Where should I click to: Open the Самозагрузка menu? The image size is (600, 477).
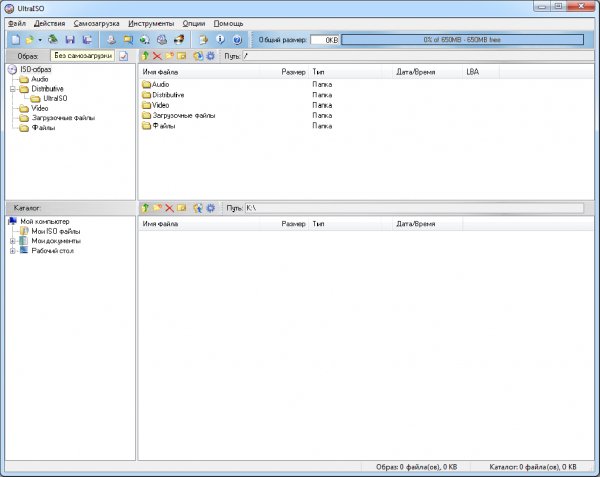96,24
